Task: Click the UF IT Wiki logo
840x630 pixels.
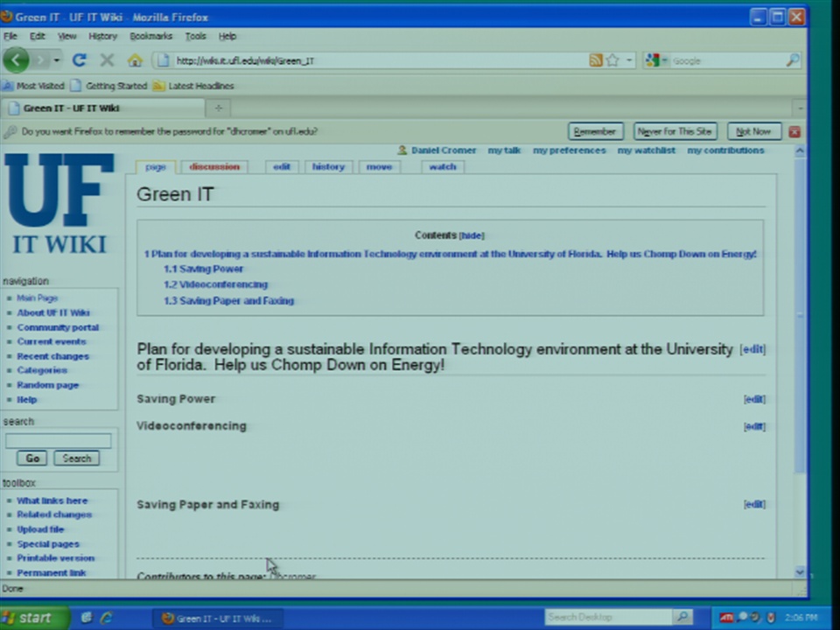Action: (59, 204)
